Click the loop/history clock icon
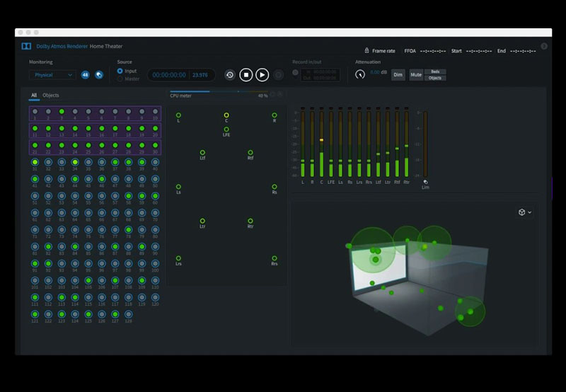 [x=230, y=74]
